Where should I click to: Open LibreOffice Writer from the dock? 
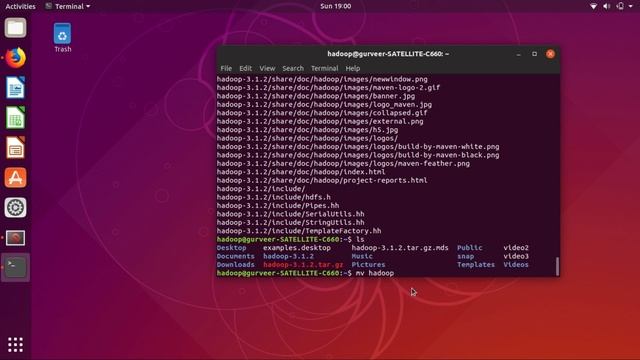(16, 87)
